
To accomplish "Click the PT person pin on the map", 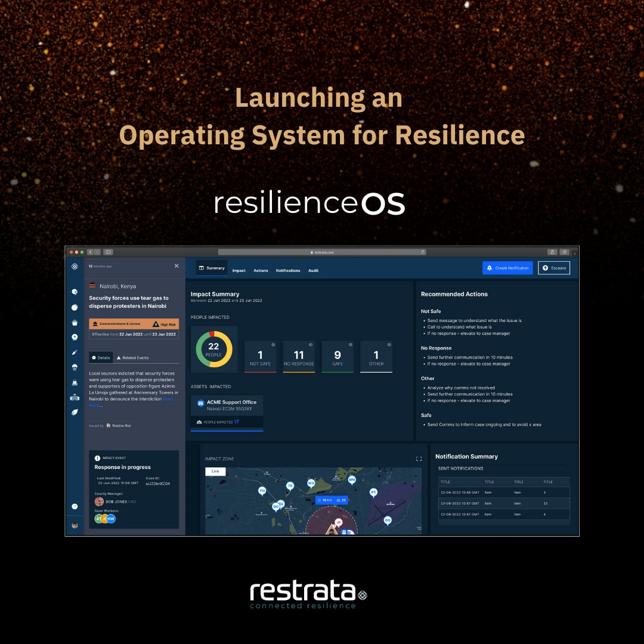I will coord(373,493).
